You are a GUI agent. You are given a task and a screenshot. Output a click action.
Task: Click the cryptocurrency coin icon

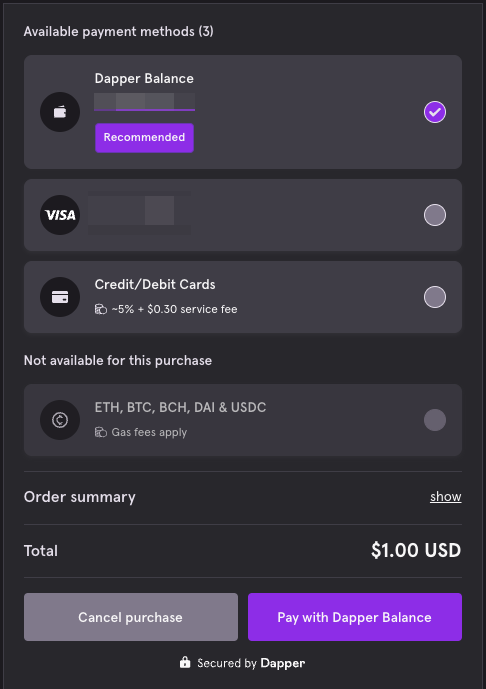tap(60, 420)
